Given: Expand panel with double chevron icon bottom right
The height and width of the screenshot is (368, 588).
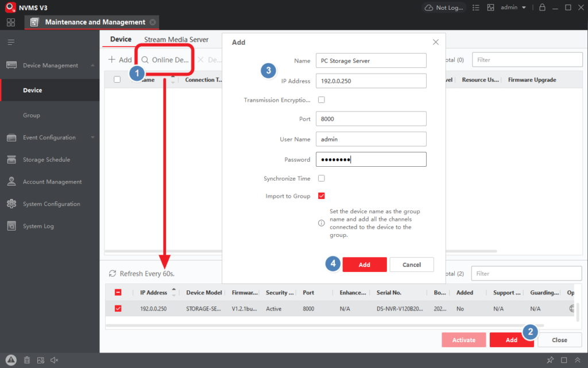Looking at the screenshot, I should click(x=578, y=360).
